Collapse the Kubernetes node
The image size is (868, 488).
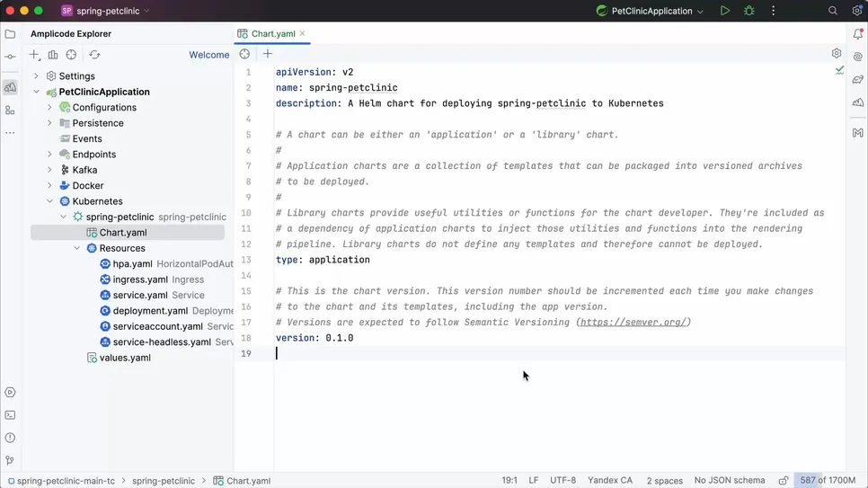[49, 201]
